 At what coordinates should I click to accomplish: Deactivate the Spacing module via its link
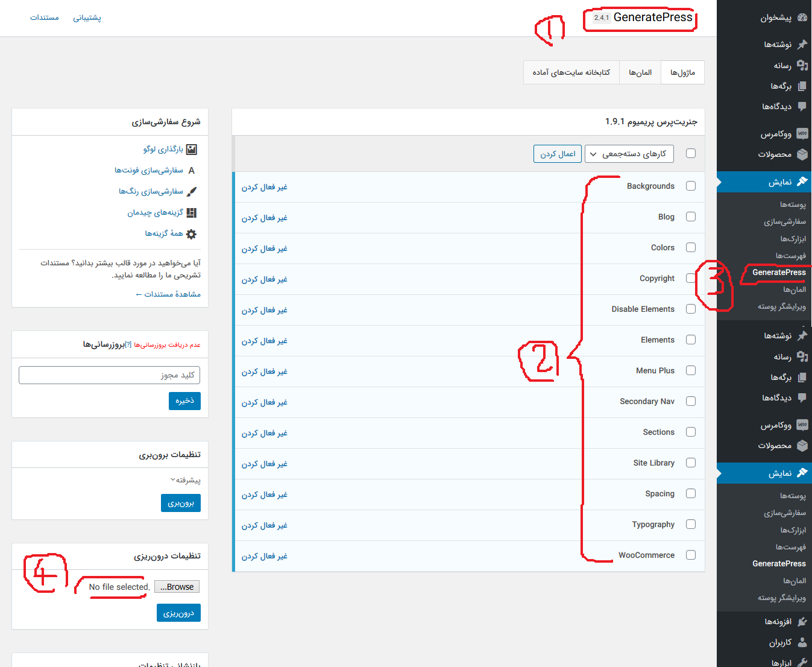click(x=265, y=495)
